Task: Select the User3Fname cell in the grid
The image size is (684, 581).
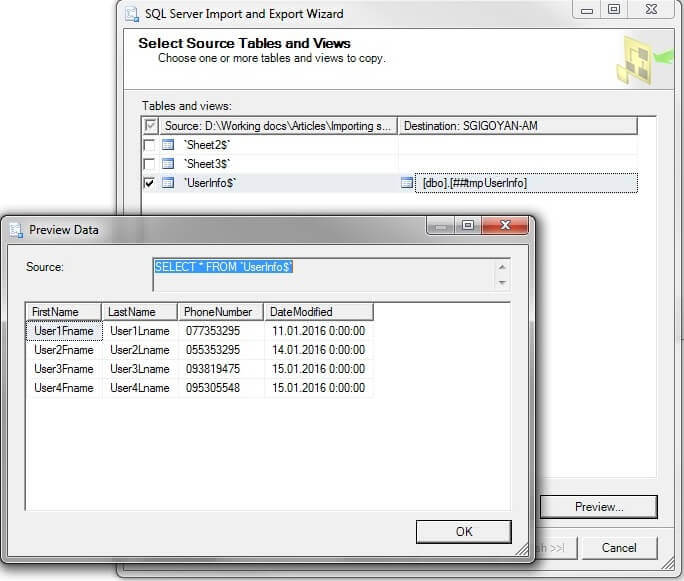Action: [64, 369]
